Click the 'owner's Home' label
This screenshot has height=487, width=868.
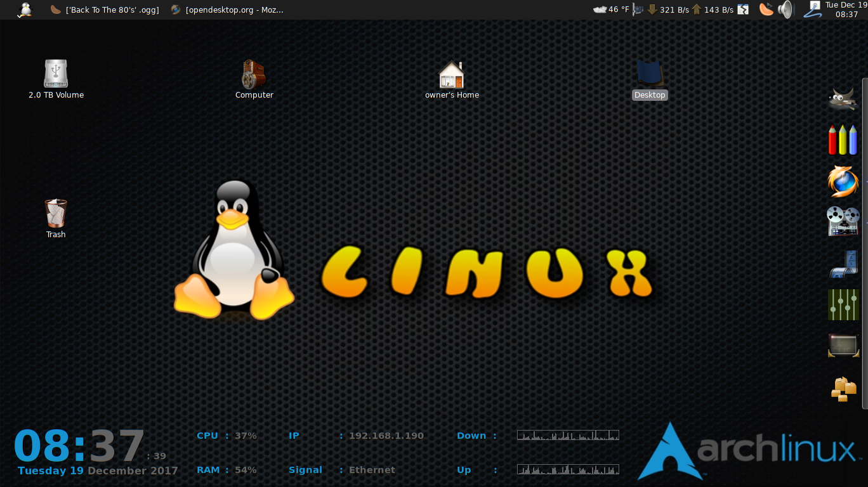tap(452, 95)
